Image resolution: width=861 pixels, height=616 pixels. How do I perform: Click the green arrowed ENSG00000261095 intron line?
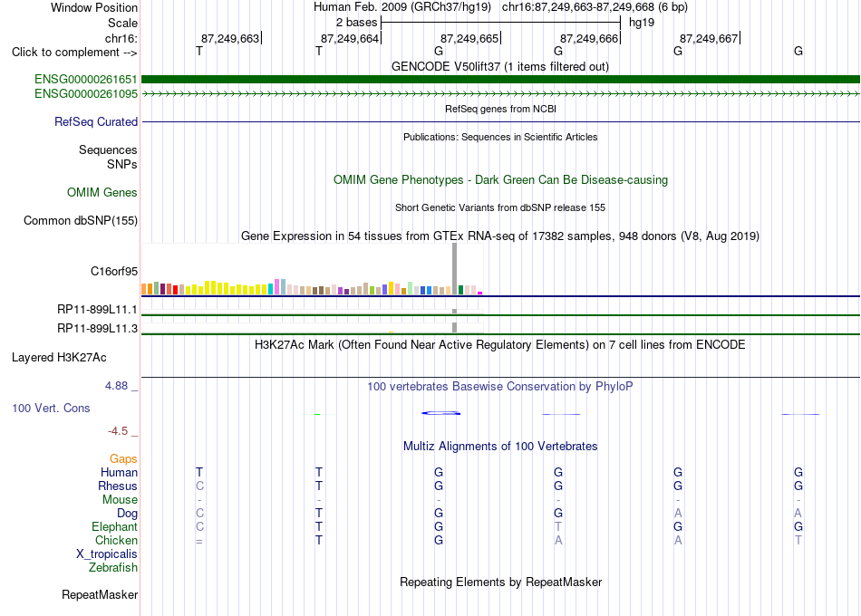500,94
